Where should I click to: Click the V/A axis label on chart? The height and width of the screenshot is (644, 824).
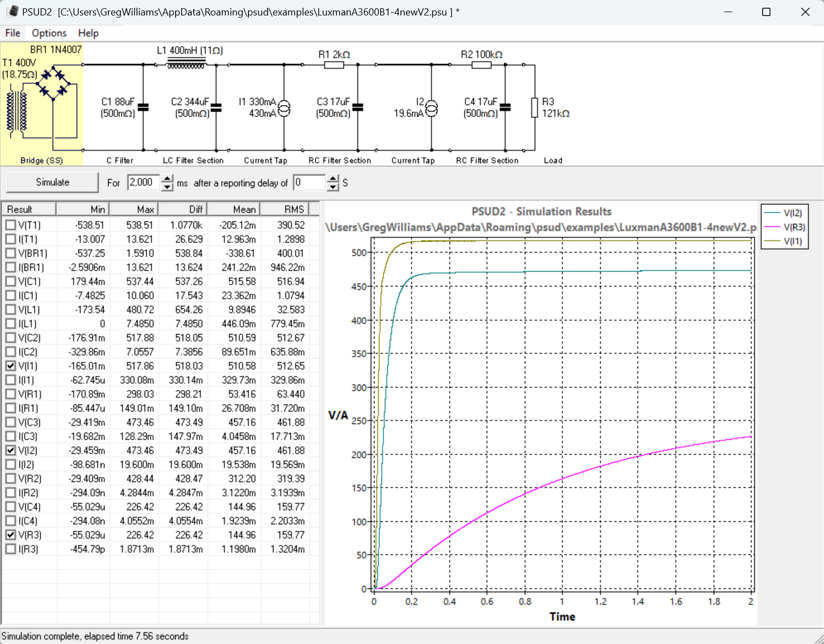pos(338,415)
